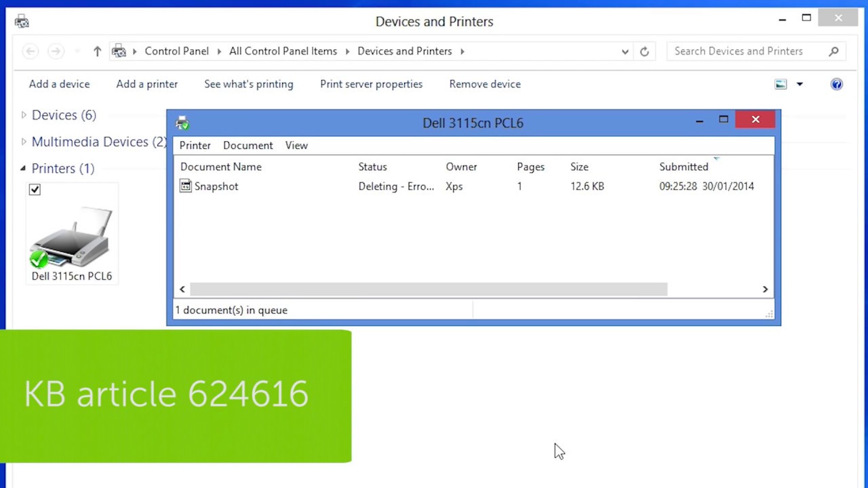Click the queue scrollbar right arrow
The image size is (868, 488).
765,289
